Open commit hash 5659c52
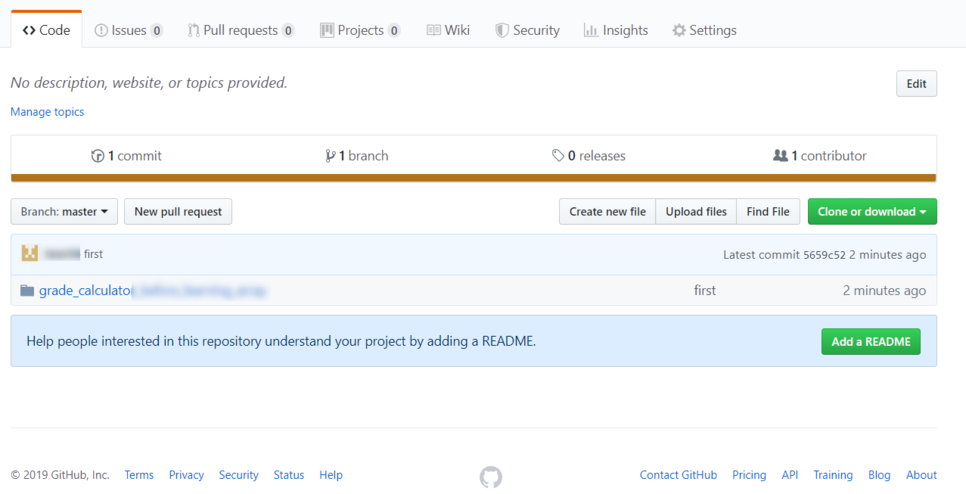Screen dimensions: 966x494 click(x=824, y=254)
